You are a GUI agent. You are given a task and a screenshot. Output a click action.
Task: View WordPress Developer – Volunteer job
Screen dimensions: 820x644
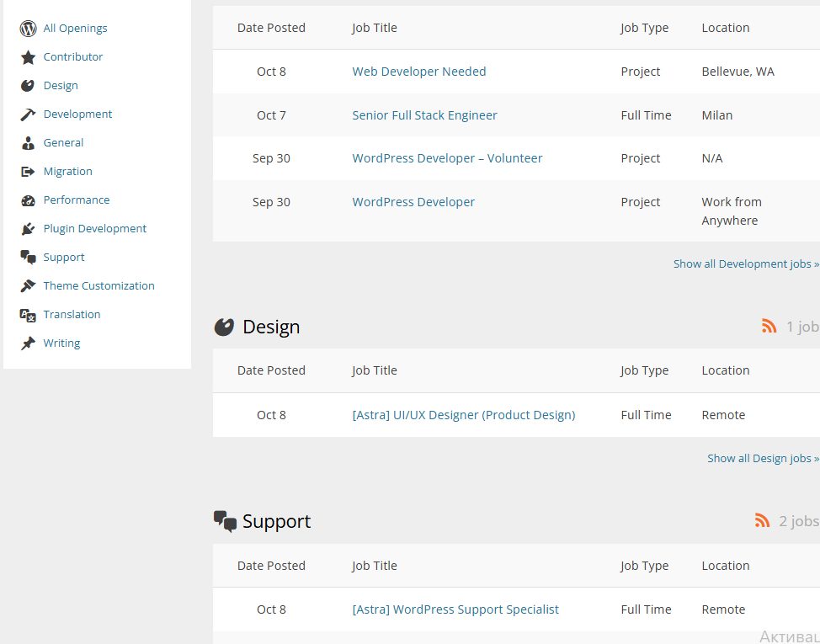[x=447, y=158]
